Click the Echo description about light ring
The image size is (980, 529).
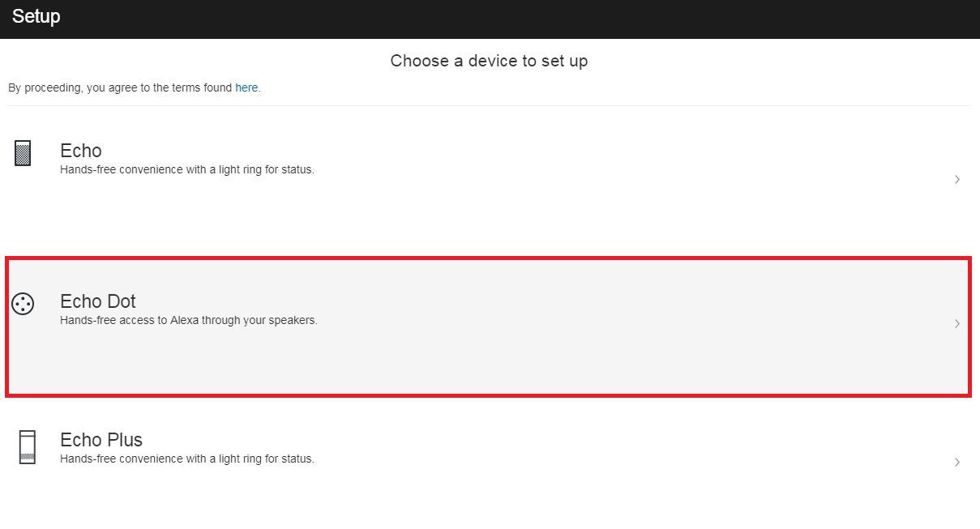187,170
